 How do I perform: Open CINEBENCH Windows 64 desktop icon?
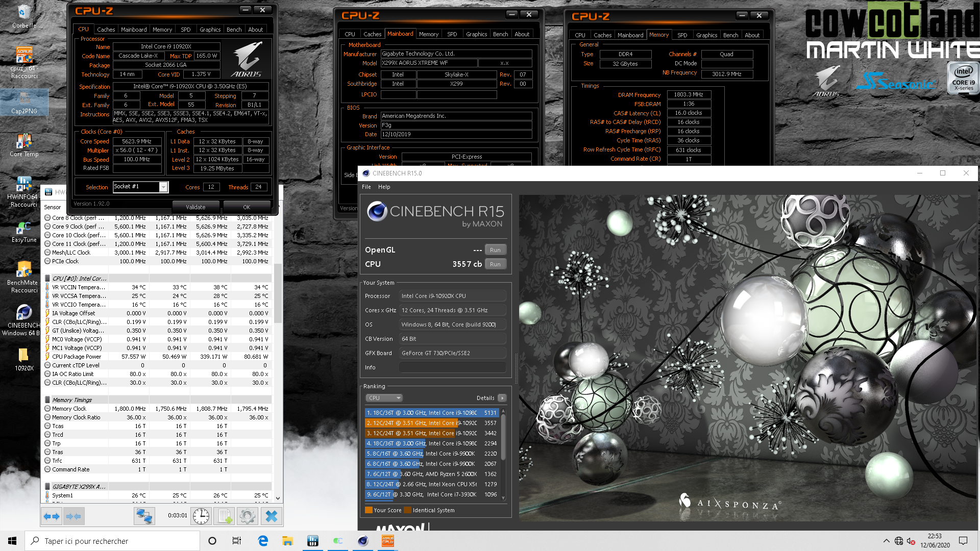pos(24,320)
